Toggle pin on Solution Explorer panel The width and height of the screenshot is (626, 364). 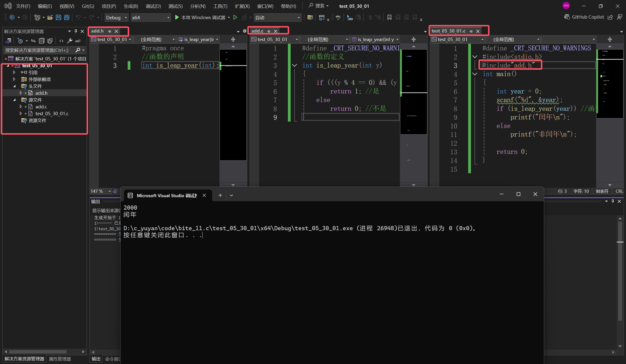point(76,31)
